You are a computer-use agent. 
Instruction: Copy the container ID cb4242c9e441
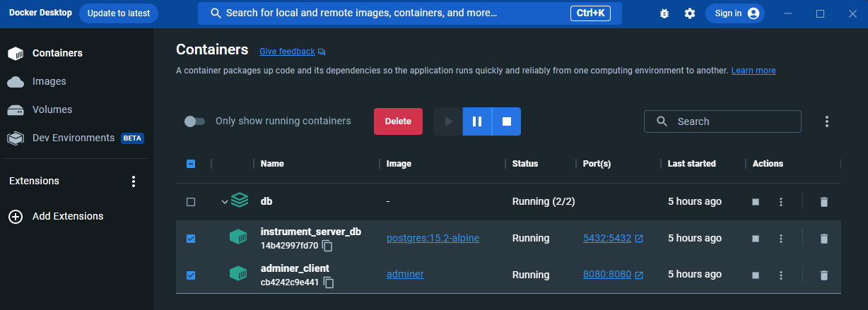point(328,282)
